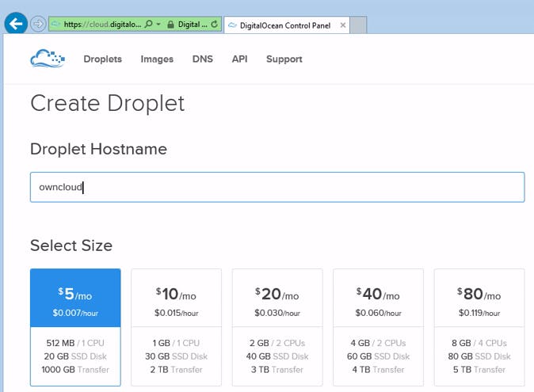Image resolution: width=534 pixels, height=392 pixels.
Task: Select the DigitalOcean Control Panel tab
Action: point(287,25)
